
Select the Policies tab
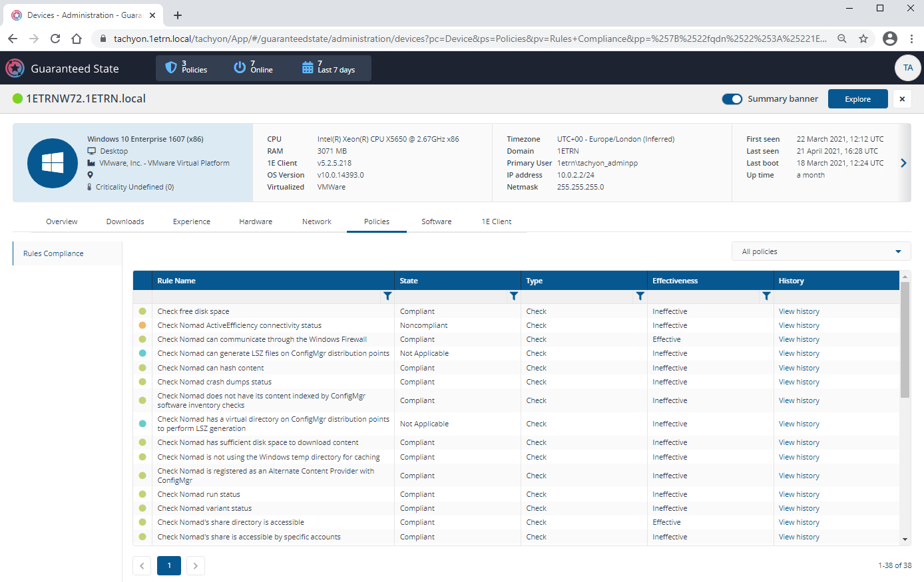coord(377,221)
